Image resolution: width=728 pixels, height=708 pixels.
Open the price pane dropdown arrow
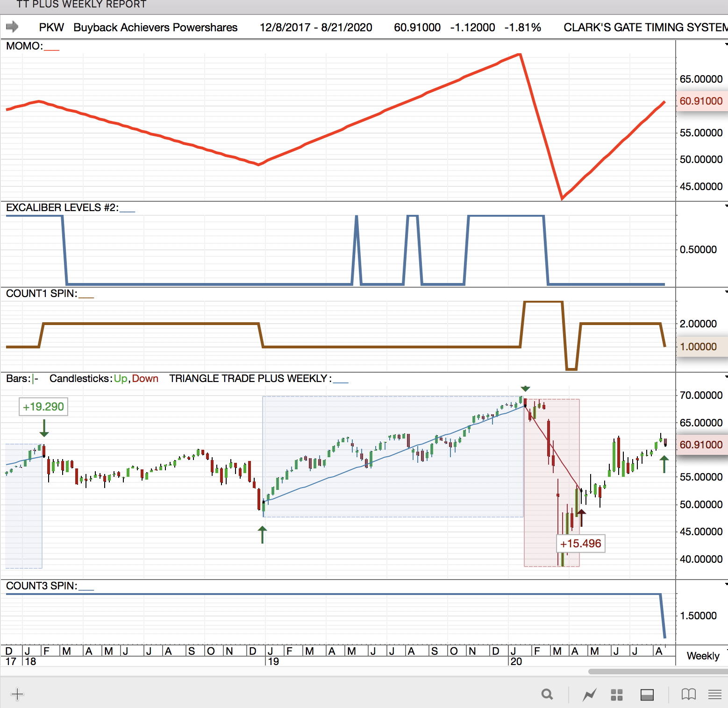coord(726,377)
